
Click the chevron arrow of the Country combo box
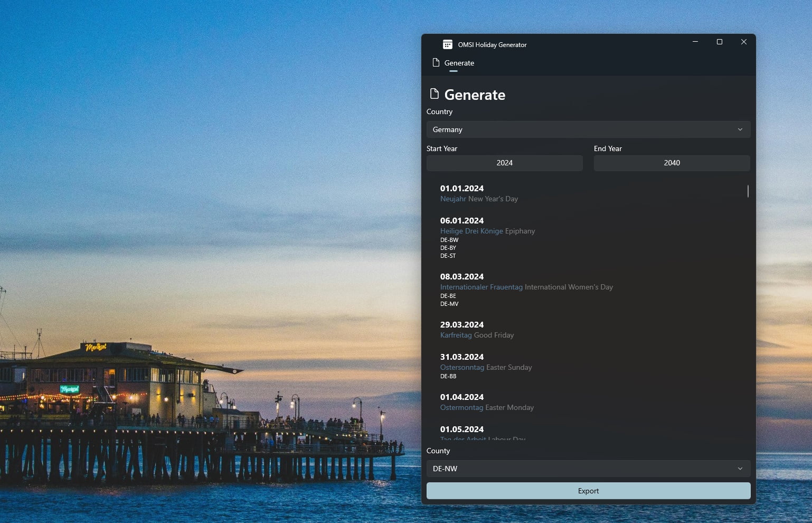click(x=740, y=129)
